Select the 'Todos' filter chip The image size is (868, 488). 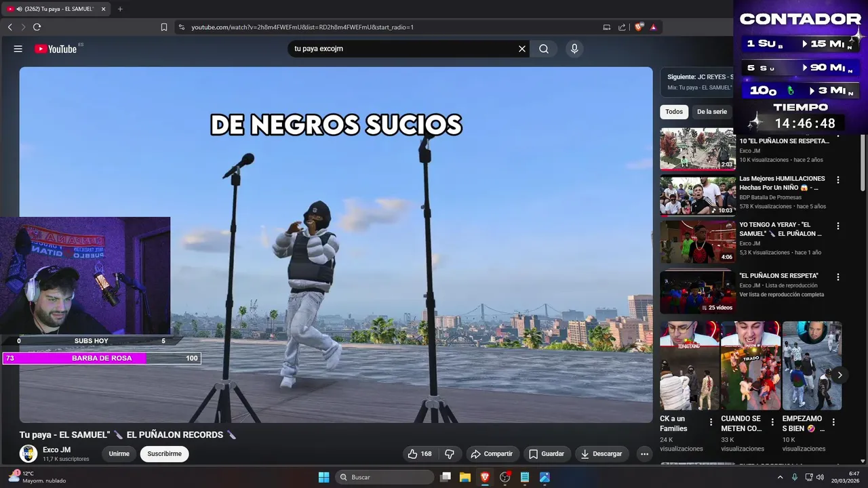point(674,112)
